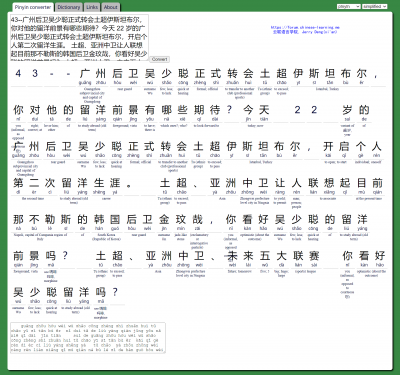Open the Links tab
This screenshot has width=400, height=375.
(92, 7)
